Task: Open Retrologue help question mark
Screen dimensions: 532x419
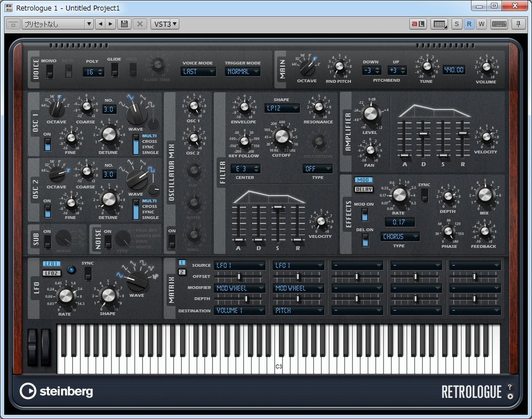Action: pos(510,387)
